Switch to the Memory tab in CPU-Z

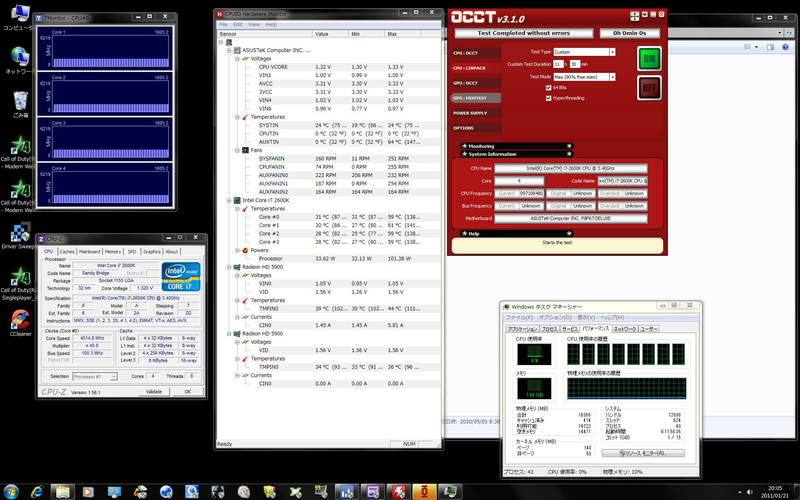point(113,252)
